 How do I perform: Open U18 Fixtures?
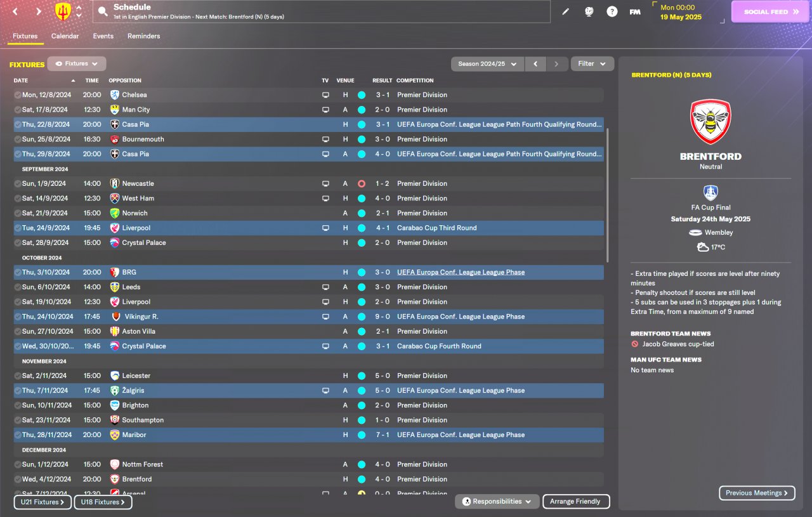coord(103,502)
